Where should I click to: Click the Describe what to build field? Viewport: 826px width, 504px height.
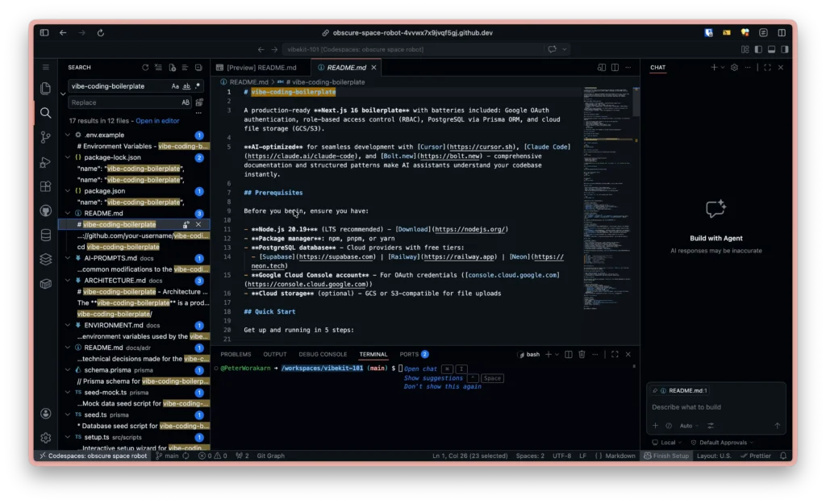tap(715, 407)
